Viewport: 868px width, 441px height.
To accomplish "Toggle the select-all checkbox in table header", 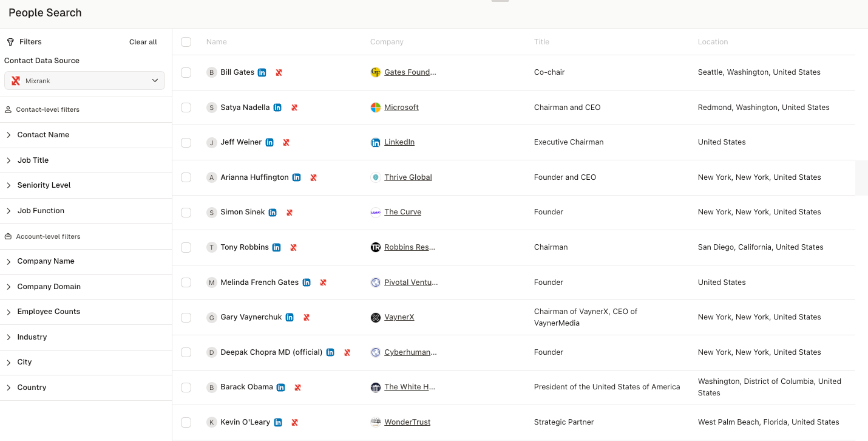I will 186,42.
